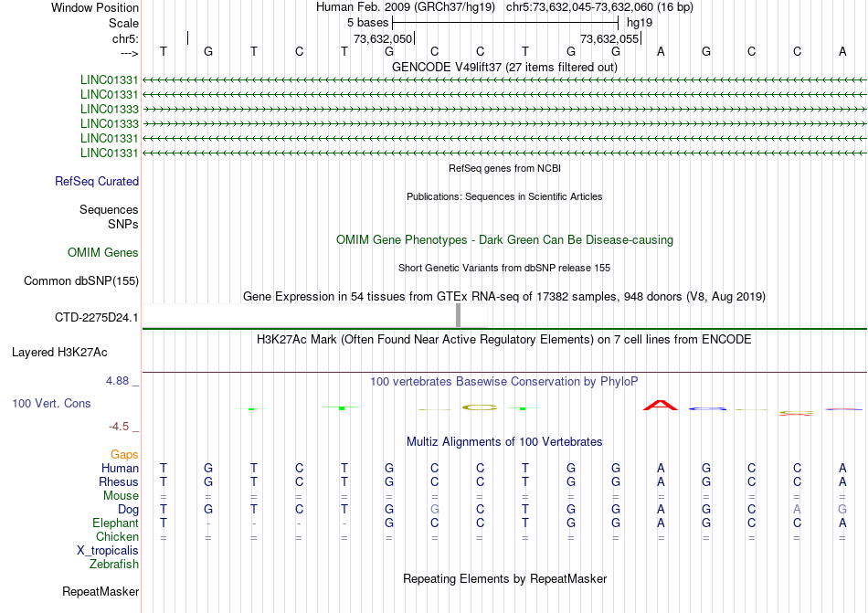This screenshot has width=868, height=613.
Task: Click the GENCODE V49lift37 track title
Action: (x=505, y=67)
